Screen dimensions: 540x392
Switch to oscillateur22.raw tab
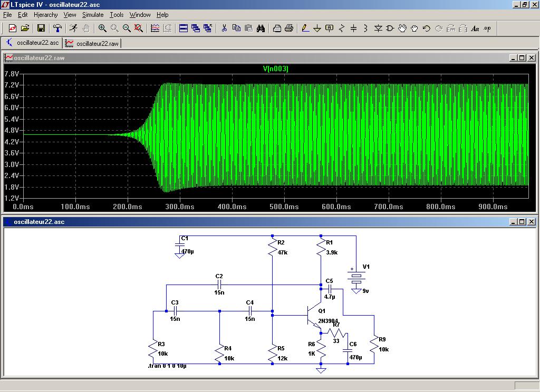[x=92, y=43]
